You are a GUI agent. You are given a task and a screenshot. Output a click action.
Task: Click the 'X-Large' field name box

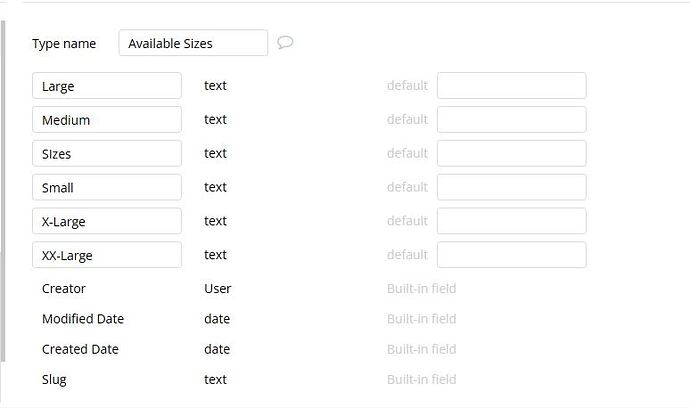107,221
